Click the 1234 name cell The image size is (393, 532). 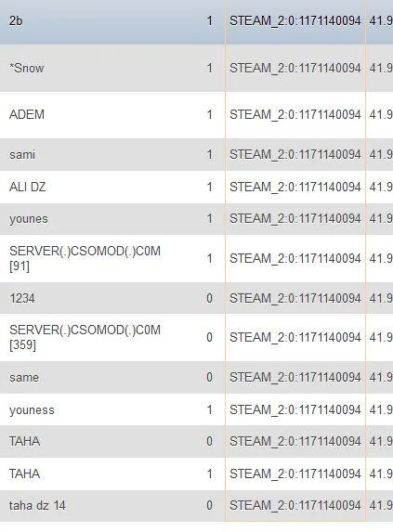pos(22,299)
